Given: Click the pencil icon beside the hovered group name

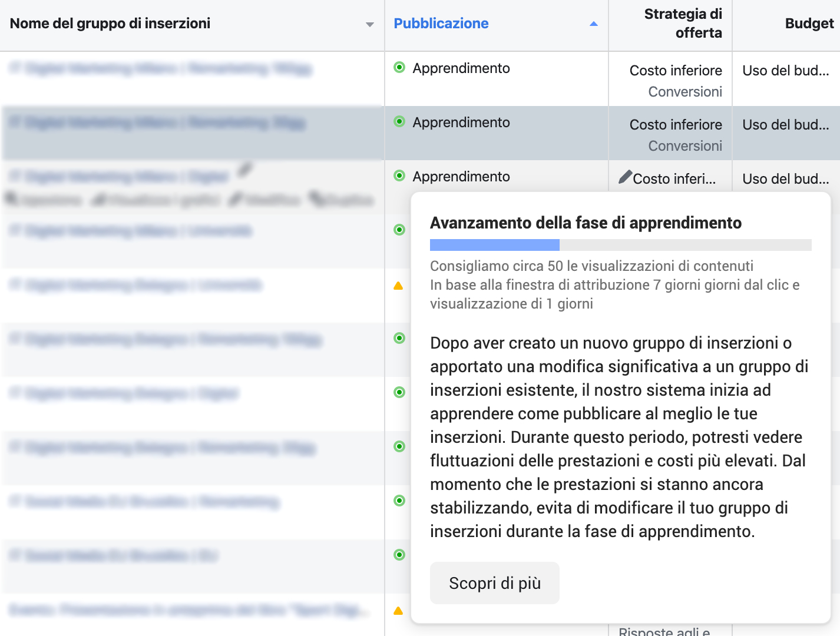Looking at the screenshot, I should [x=245, y=171].
